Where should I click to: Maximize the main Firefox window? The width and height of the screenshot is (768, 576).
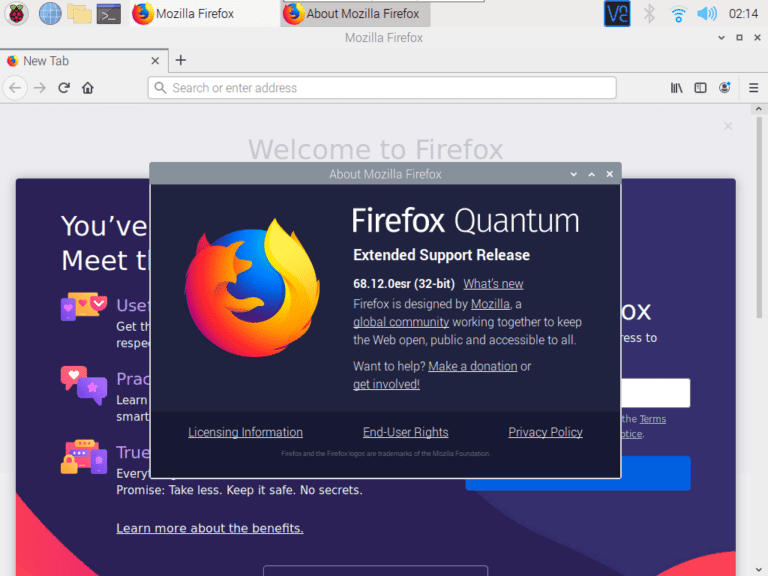coord(740,38)
